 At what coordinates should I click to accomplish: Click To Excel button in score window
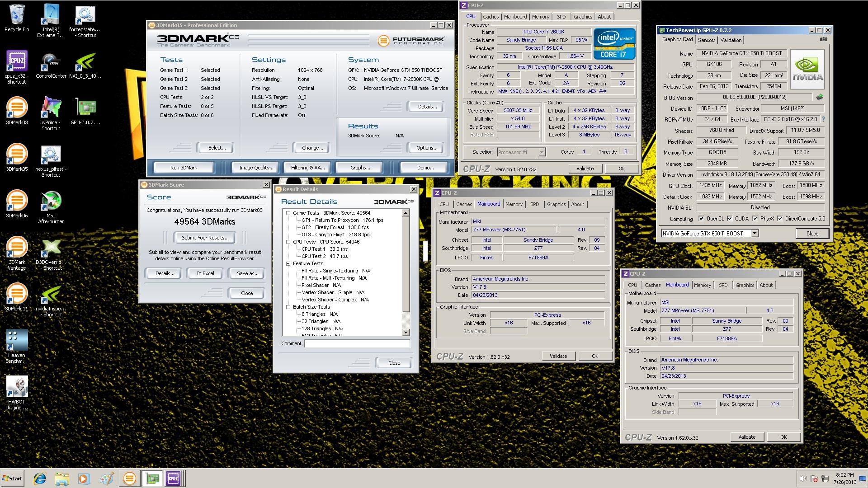pos(205,273)
